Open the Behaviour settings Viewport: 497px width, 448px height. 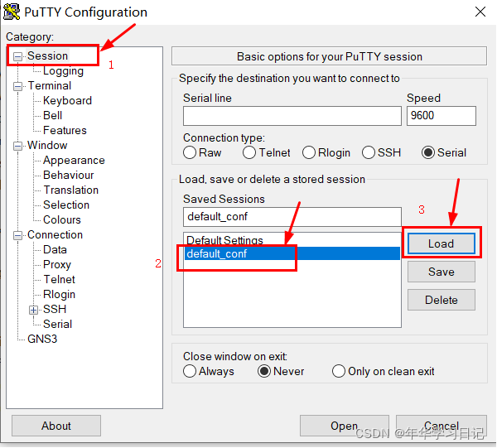coord(69,175)
